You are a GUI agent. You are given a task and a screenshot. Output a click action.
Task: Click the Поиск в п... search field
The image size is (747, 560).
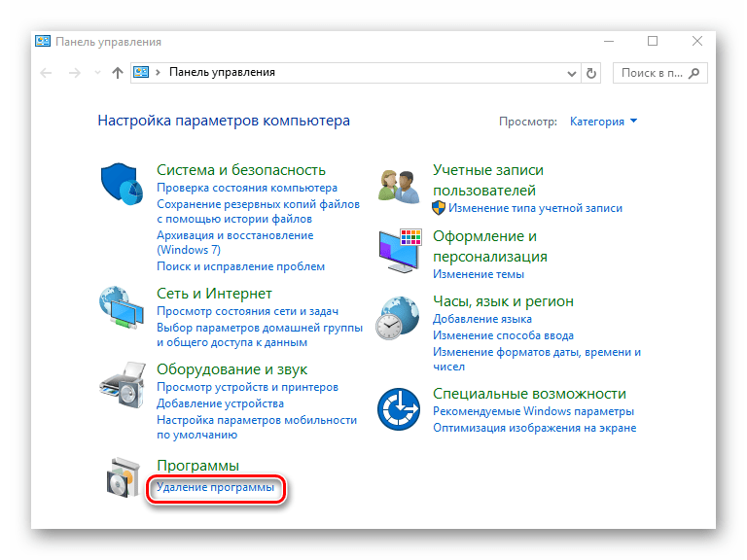click(659, 73)
